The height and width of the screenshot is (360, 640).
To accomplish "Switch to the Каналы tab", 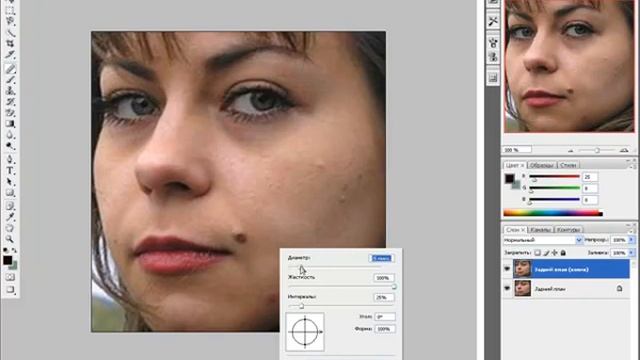I will point(541,230).
